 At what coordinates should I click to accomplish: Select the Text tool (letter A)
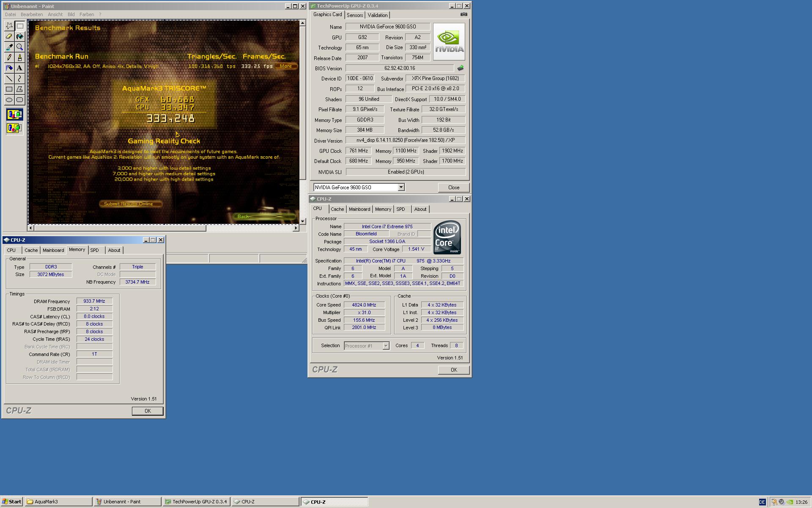[19, 68]
